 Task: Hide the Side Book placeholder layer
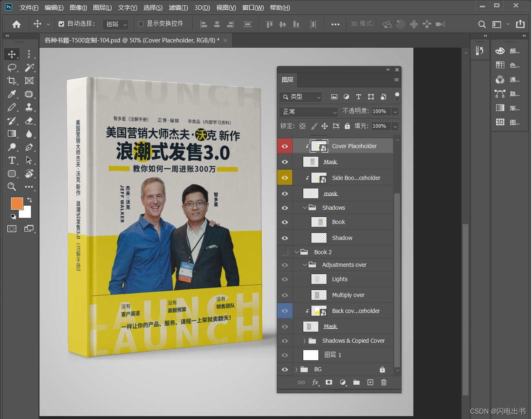(285, 178)
